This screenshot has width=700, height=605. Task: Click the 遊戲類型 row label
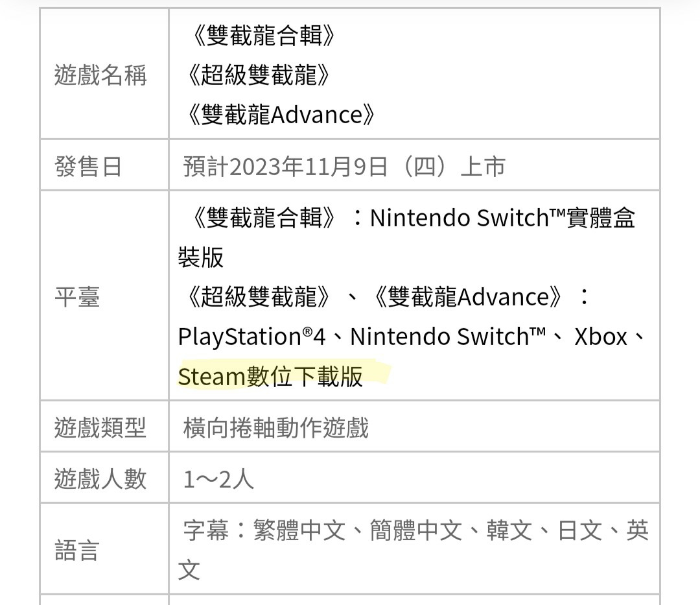pyautogui.click(x=100, y=428)
